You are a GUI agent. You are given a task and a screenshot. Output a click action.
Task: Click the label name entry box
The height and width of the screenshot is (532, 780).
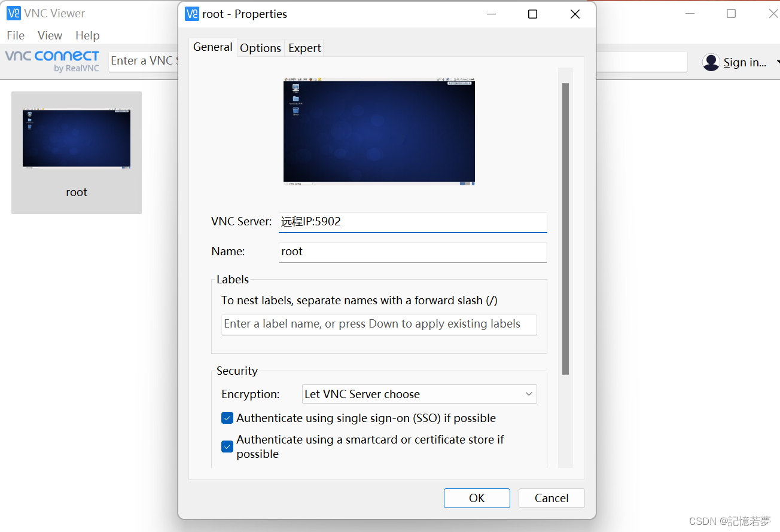pos(379,325)
